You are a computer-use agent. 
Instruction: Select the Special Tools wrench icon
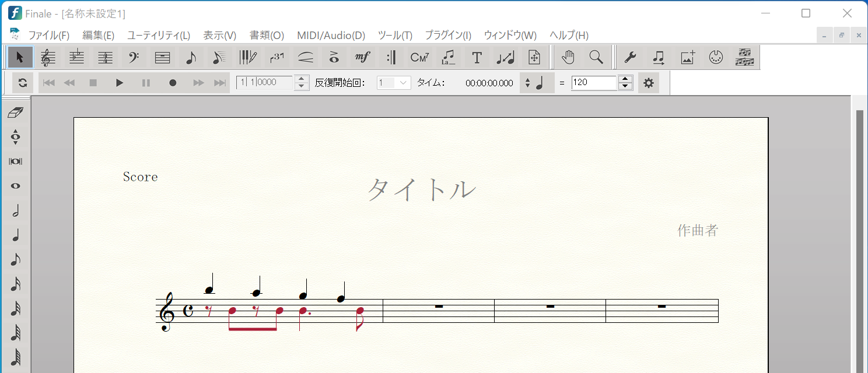click(x=630, y=57)
